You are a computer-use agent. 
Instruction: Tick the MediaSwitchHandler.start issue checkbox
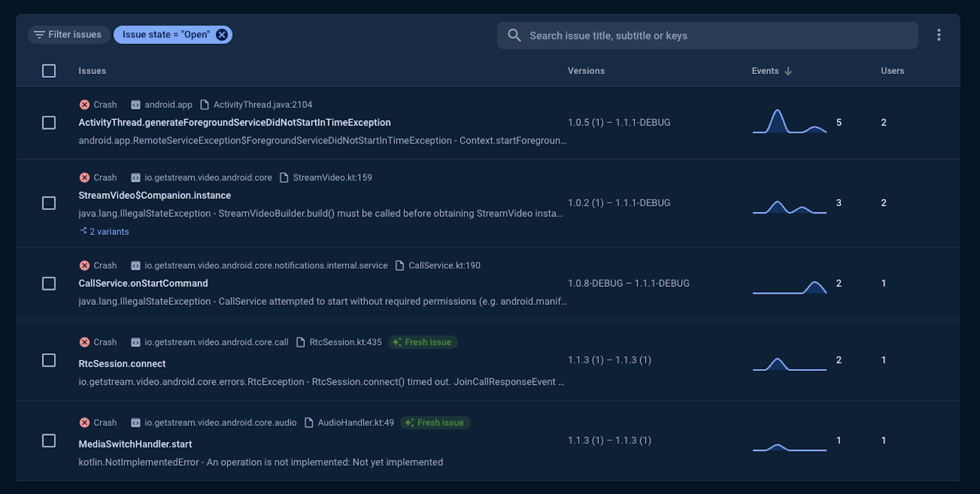tap(49, 441)
